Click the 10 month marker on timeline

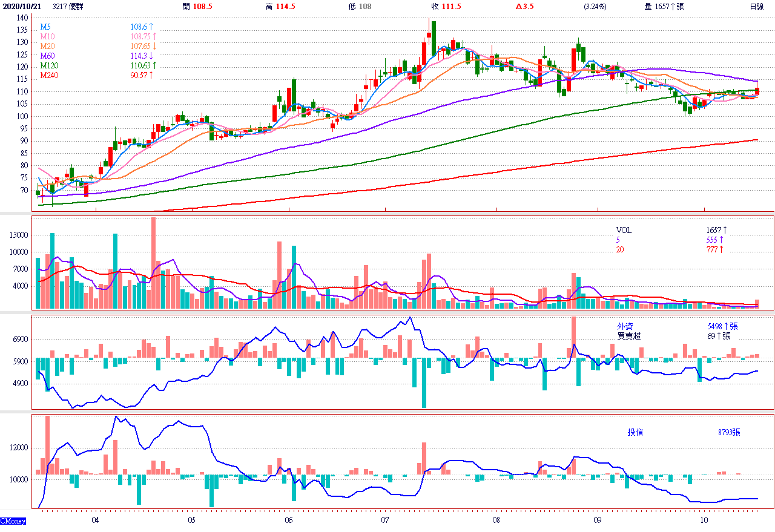click(x=704, y=521)
